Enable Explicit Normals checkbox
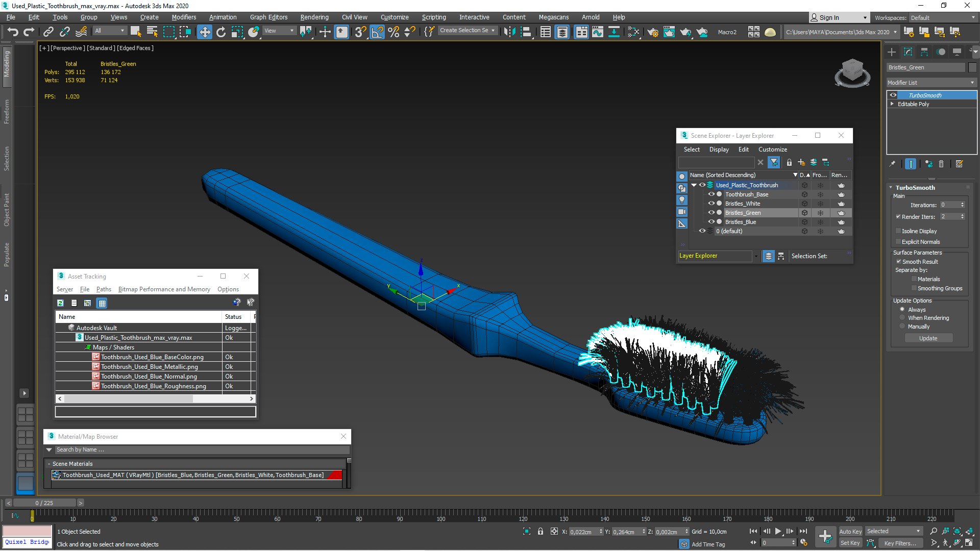The height and width of the screenshot is (551, 980). (898, 242)
